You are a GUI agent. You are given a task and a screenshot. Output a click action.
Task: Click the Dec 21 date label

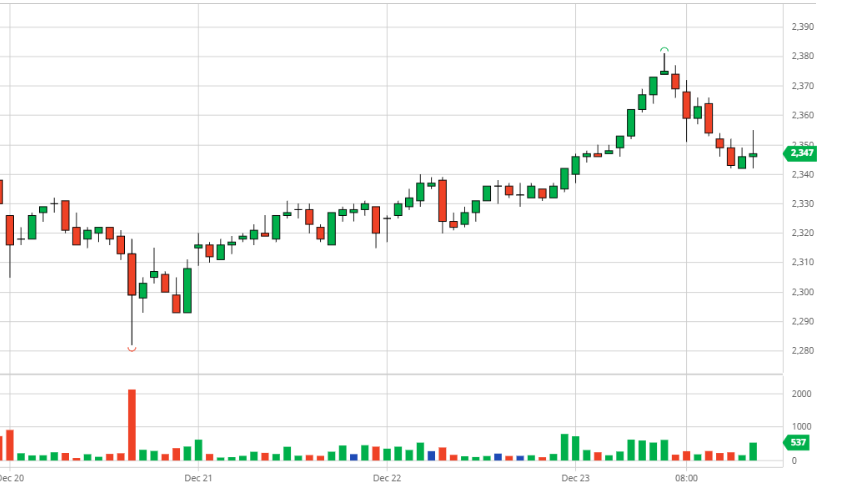coord(198,478)
